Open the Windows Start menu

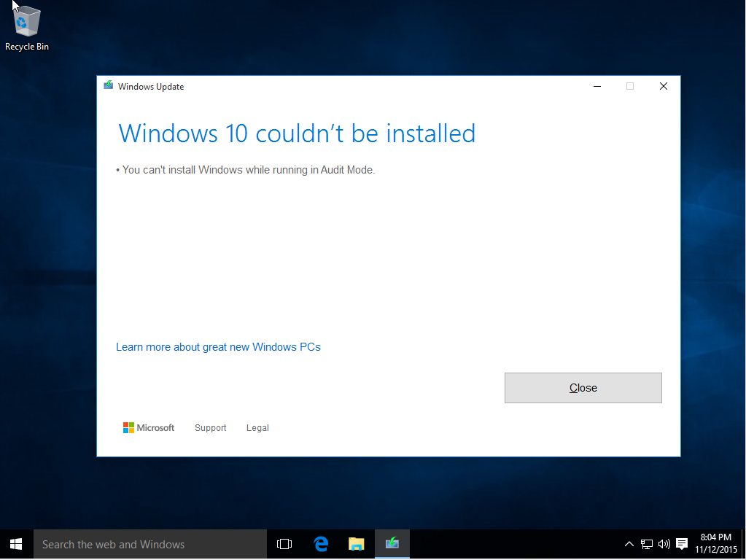click(x=16, y=544)
